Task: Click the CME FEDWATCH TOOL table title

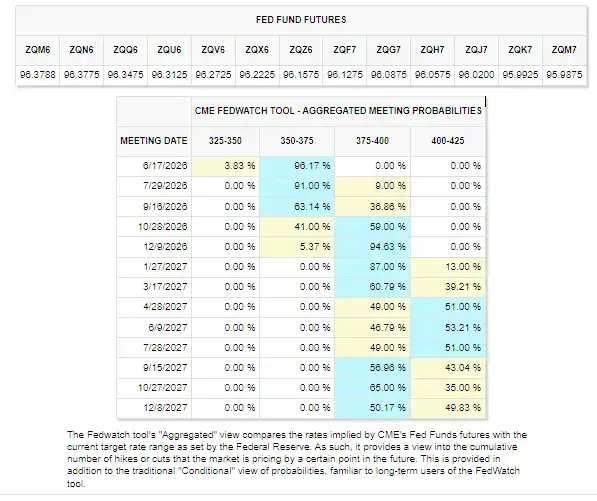Action: click(338, 111)
